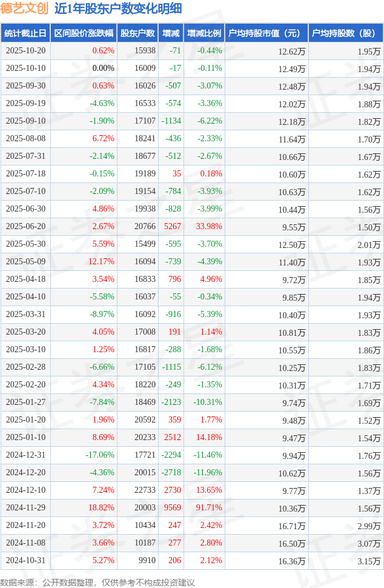This screenshot has height=588, width=384.
Task: Click the 户均持股数（股） header
Action: (x=345, y=33)
